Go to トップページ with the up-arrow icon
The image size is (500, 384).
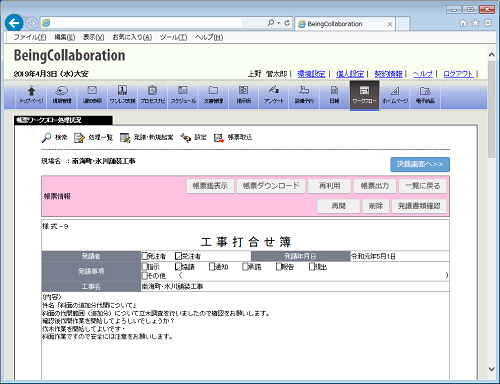click(x=31, y=95)
